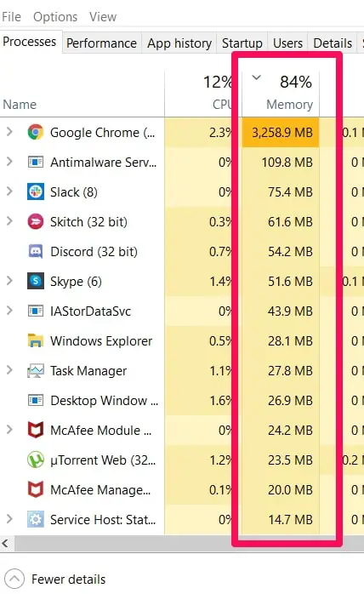Collapse view with Fewer details button
Image resolution: width=364 pixels, height=594 pixels.
point(55,579)
